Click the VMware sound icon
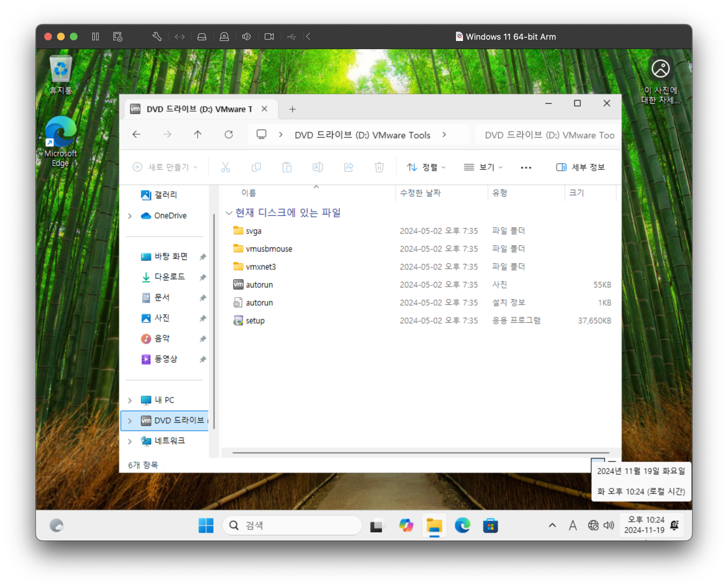 point(246,37)
